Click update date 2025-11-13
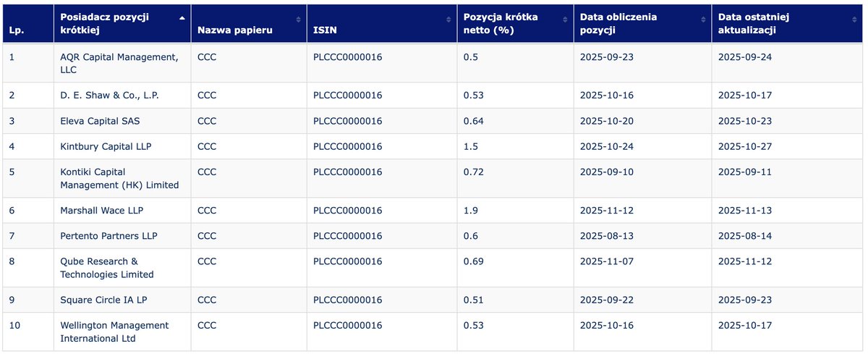The height and width of the screenshot is (354, 868). coord(745,210)
